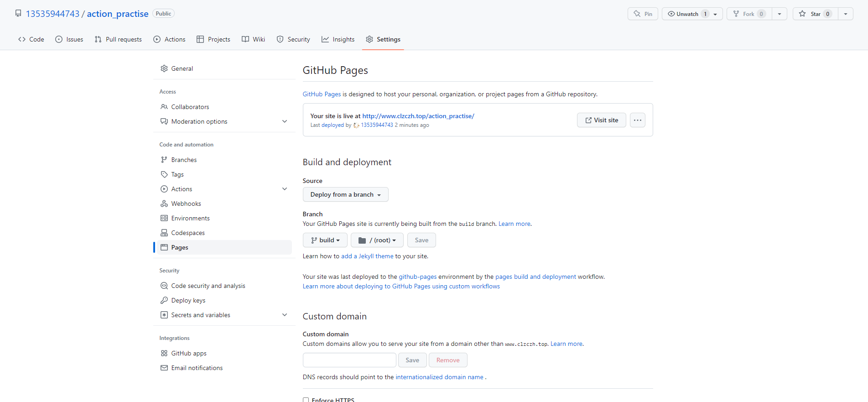Click Learn more link after build branch
Screen dimensions: 868x402
515,224
